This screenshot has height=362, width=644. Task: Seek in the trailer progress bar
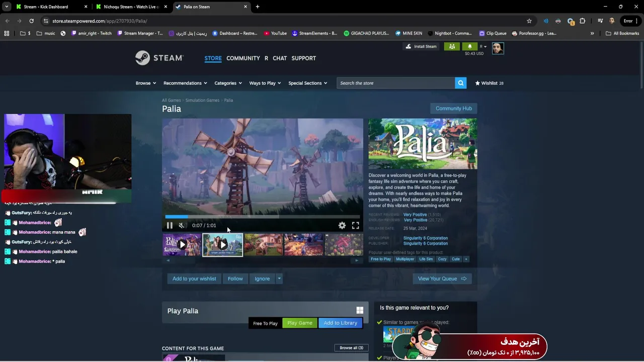tap(262, 217)
